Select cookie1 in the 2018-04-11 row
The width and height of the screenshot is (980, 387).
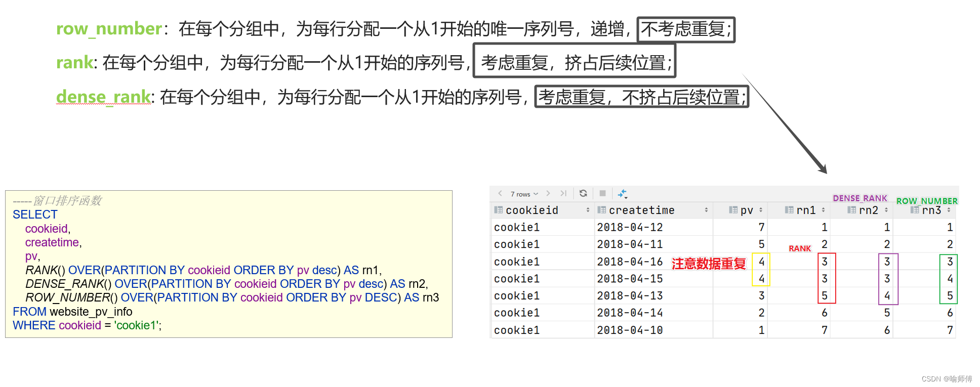point(517,244)
